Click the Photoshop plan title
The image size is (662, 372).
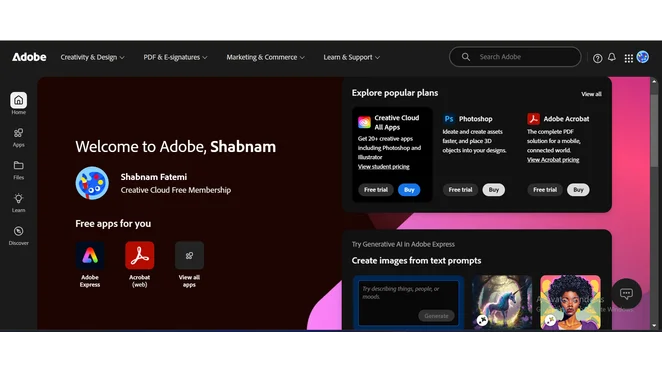tap(475, 119)
